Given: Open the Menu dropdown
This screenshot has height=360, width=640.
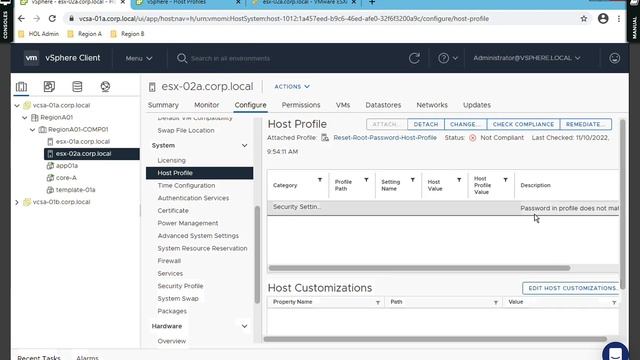Looking at the screenshot, I should pos(139,58).
